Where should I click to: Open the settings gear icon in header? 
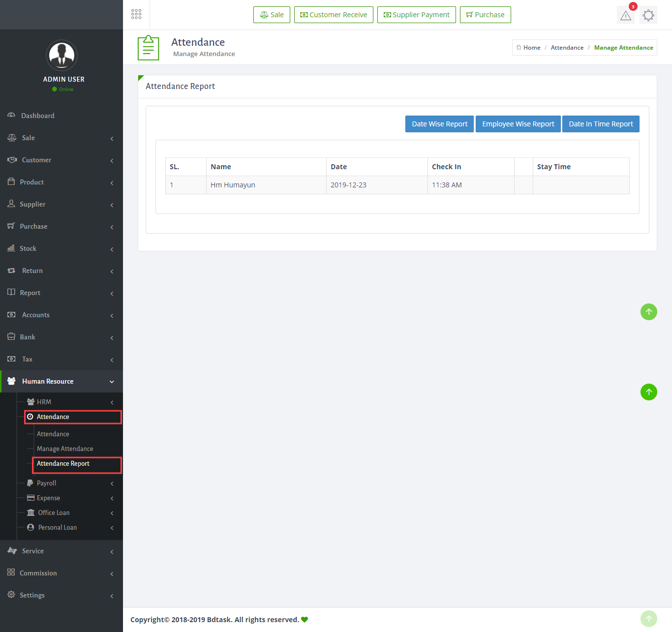[648, 15]
